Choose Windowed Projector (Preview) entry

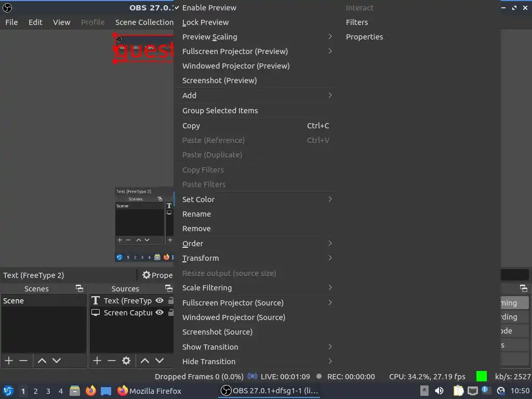coord(254,66)
